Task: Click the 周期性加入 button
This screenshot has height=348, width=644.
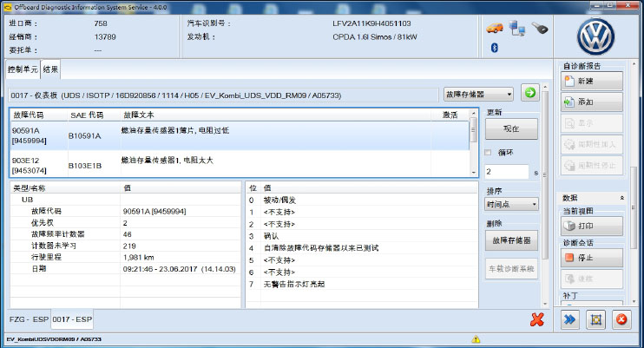Action: point(592,144)
